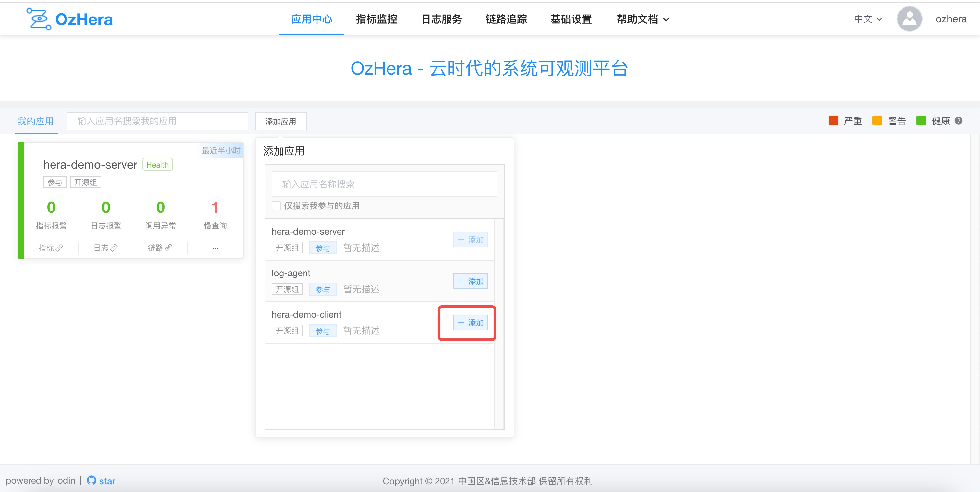The height and width of the screenshot is (492, 980).
Task: Focus the 输入应用名称搜索 field in popup
Action: [384, 184]
